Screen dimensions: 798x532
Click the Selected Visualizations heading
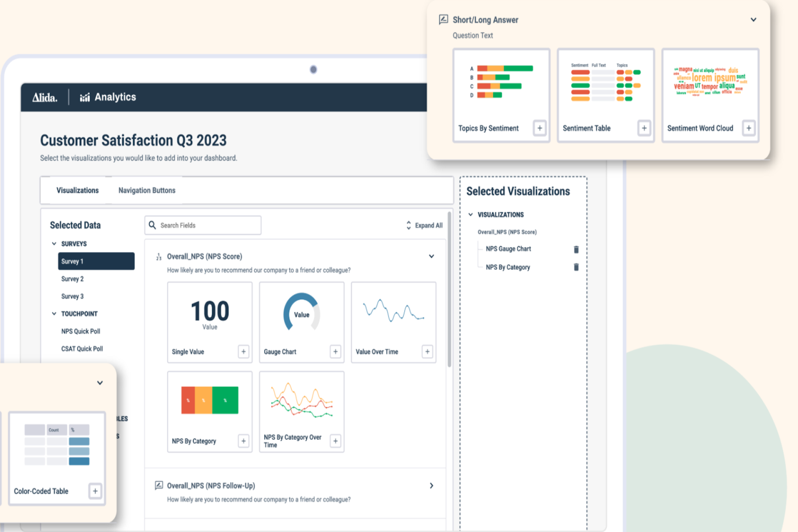pos(518,191)
